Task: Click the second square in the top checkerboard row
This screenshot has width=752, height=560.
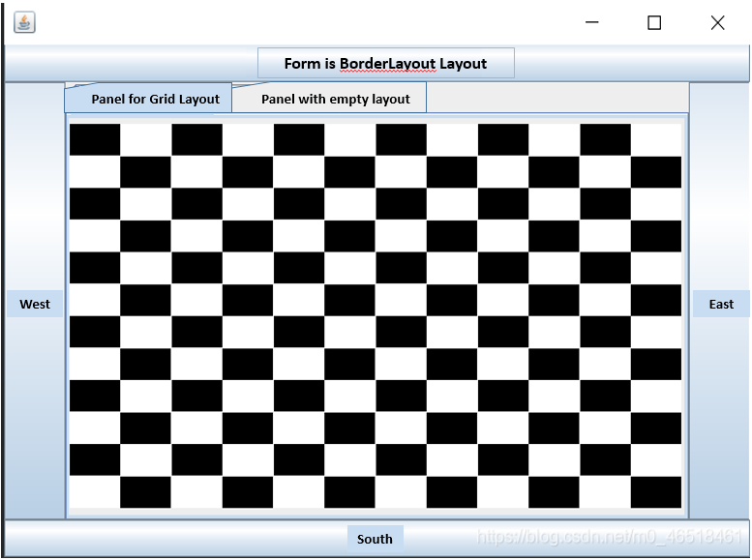Action: pyautogui.click(x=146, y=139)
